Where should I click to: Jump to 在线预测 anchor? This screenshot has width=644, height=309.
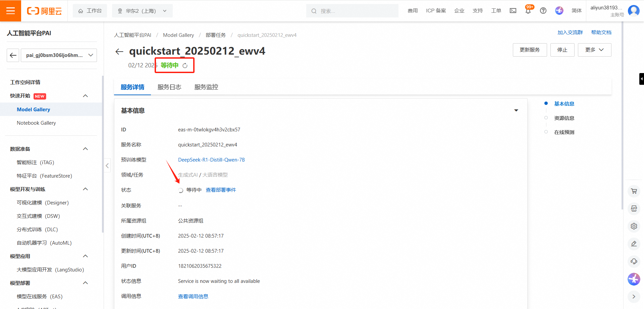pyautogui.click(x=564, y=132)
